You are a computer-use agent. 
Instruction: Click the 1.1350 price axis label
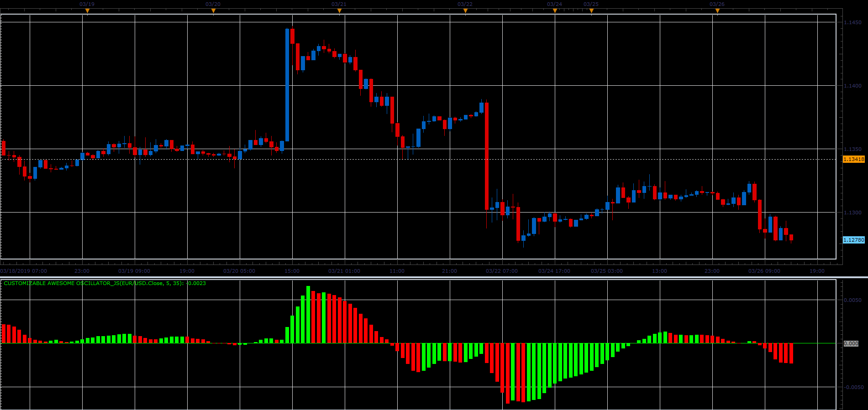tap(852, 149)
